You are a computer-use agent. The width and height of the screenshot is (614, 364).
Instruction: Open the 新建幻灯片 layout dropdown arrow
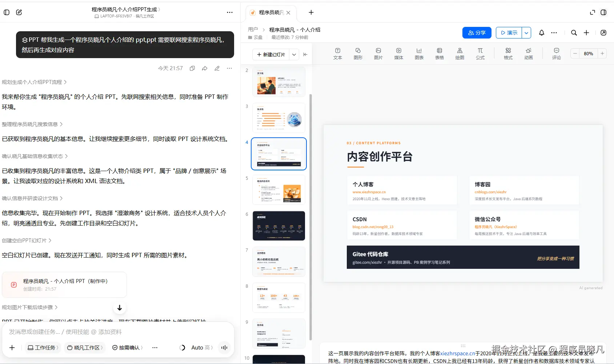[294, 54]
